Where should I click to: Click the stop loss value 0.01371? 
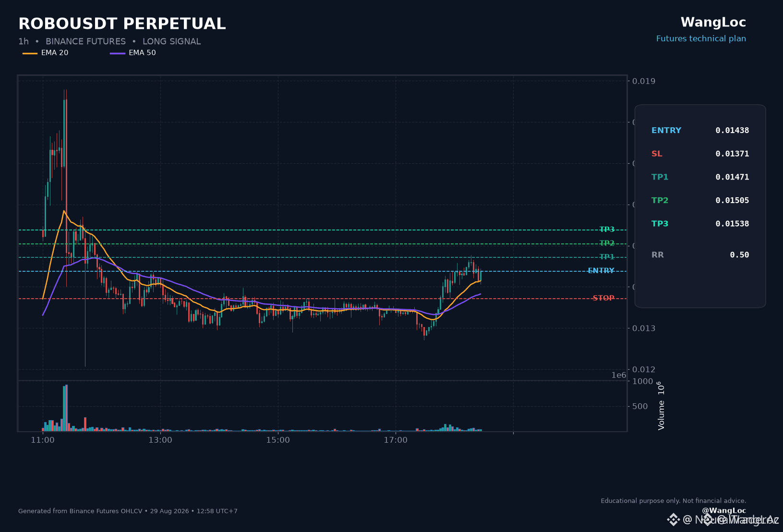[x=732, y=154]
